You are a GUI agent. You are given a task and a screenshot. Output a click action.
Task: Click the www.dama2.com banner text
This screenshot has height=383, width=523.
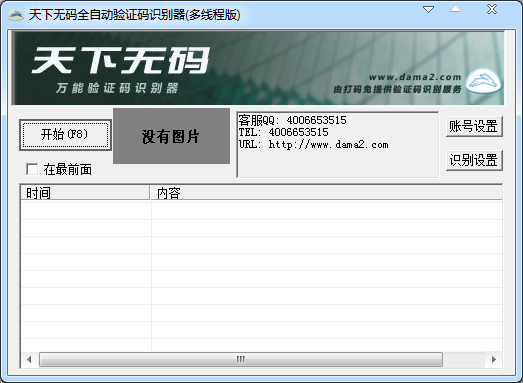click(415, 77)
